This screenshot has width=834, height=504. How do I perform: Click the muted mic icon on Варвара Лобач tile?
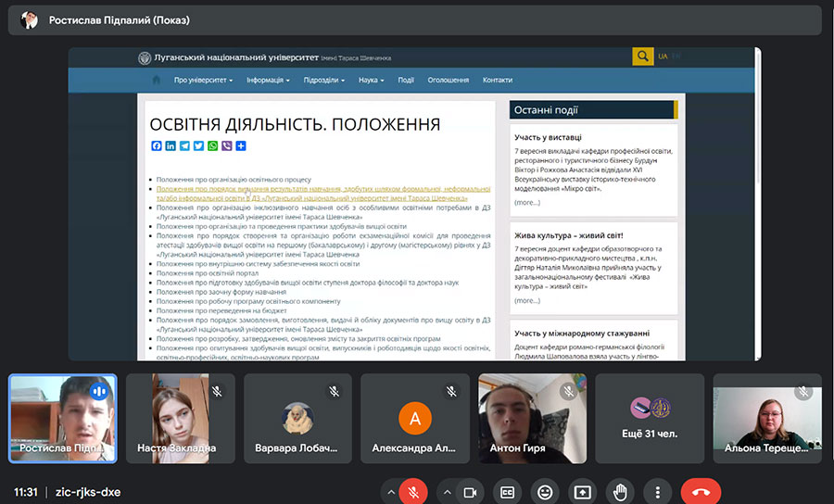334,392
